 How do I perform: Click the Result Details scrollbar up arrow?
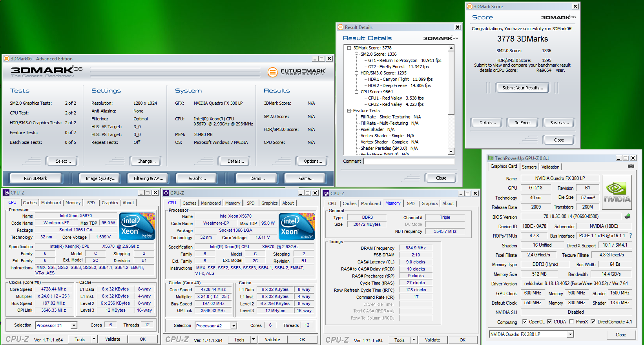click(451, 48)
